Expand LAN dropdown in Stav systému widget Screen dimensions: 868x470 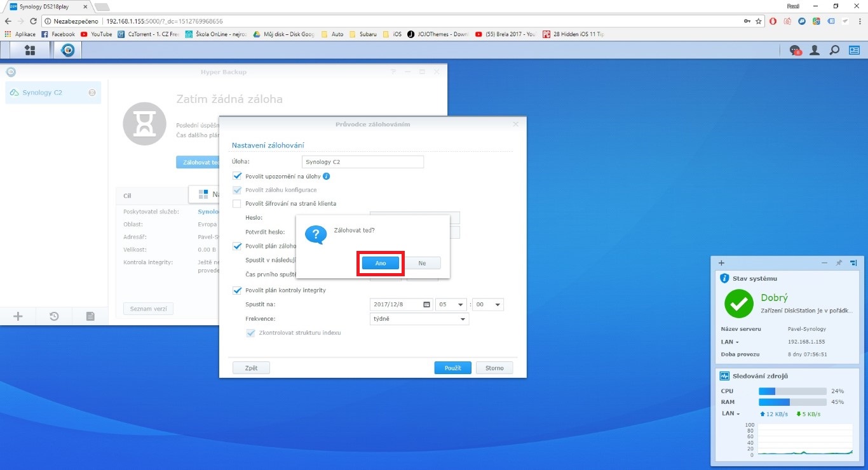pyautogui.click(x=729, y=342)
